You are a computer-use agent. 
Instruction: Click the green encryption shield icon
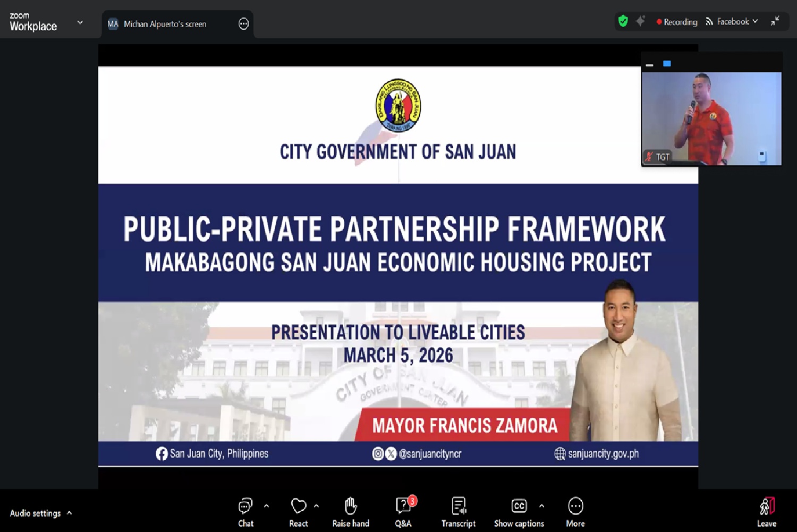(x=623, y=21)
